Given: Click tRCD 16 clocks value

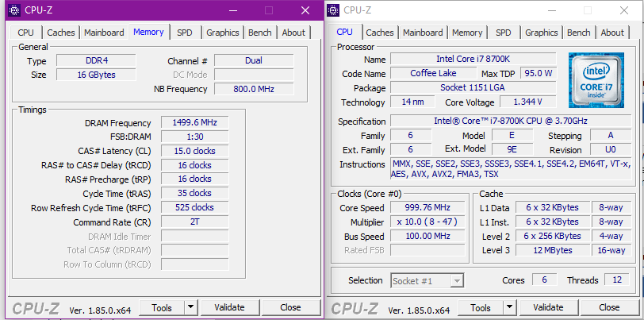Looking at the screenshot, I should pyautogui.click(x=194, y=165).
